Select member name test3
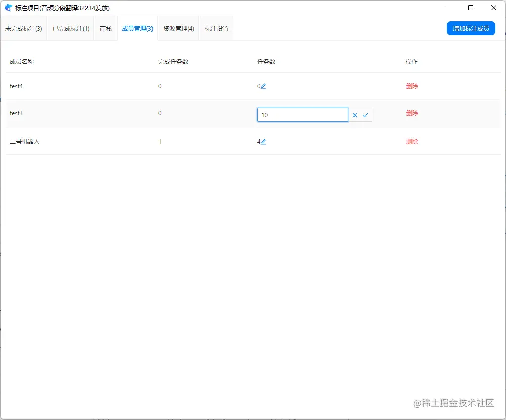 [x=16, y=113]
